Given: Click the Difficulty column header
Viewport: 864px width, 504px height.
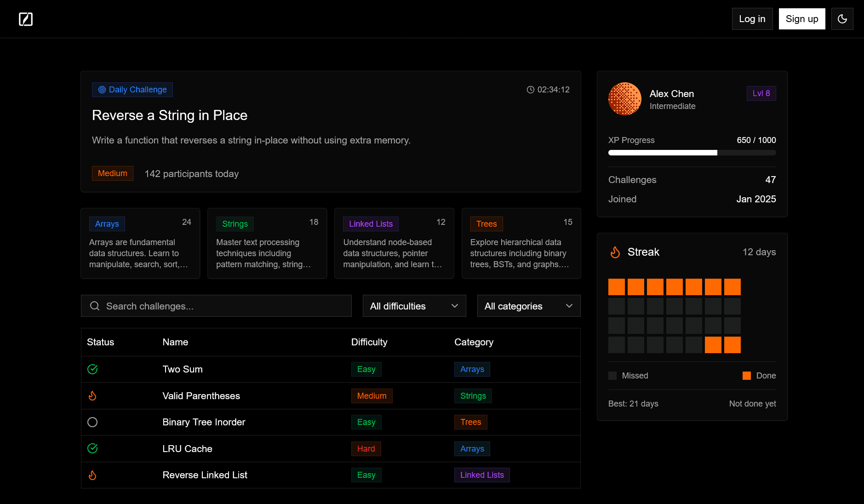Looking at the screenshot, I should pos(369,342).
